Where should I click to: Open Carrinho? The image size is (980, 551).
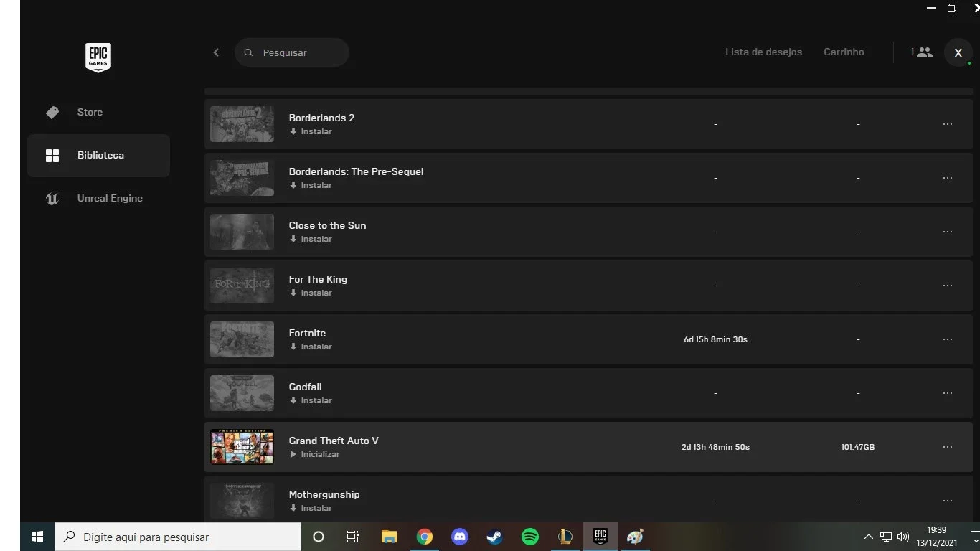(844, 52)
